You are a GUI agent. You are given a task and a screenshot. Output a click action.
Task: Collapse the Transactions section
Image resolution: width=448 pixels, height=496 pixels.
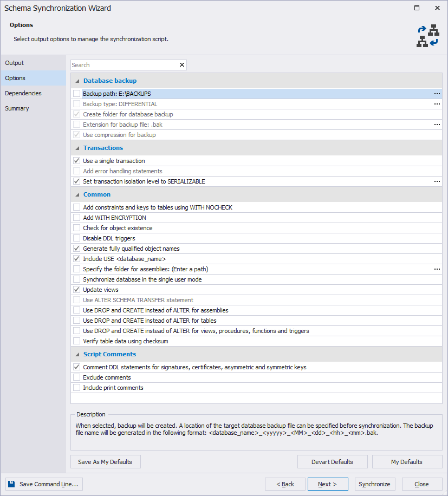coord(77,148)
